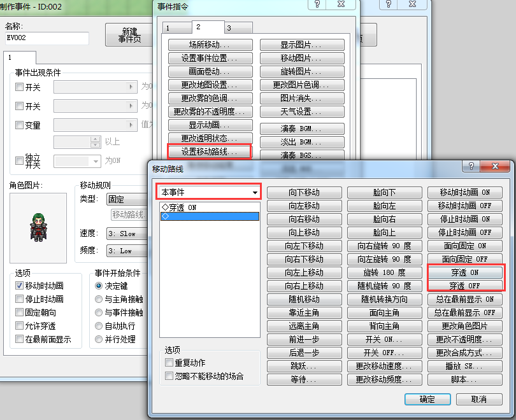
Task: Click 脸向上 button
Action: point(384,232)
